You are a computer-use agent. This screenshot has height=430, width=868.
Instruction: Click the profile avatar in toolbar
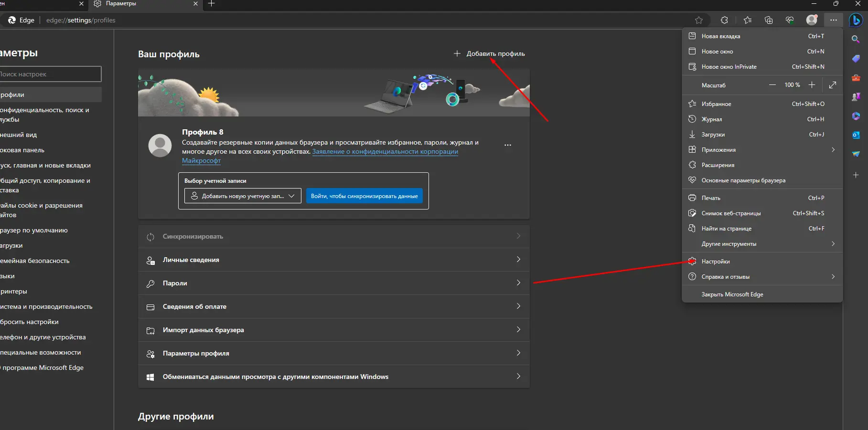pos(812,20)
